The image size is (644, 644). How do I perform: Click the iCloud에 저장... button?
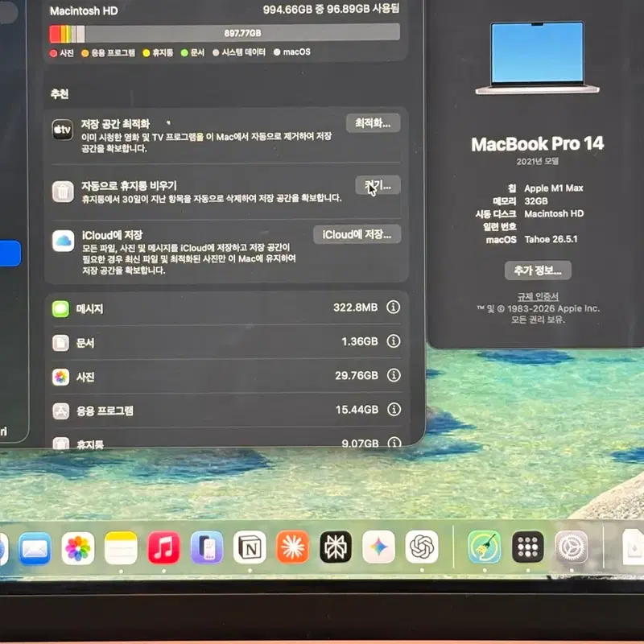tap(357, 234)
